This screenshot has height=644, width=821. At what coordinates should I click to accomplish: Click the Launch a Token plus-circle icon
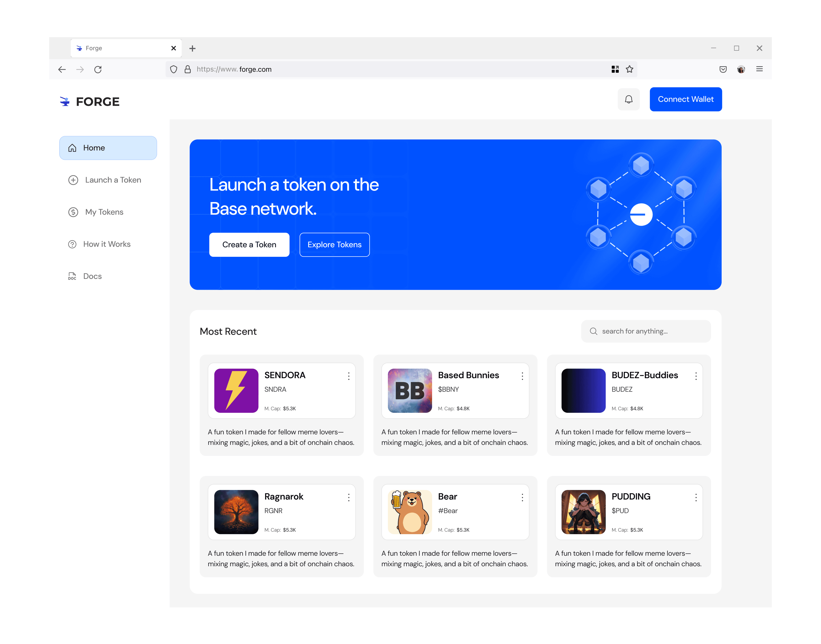click(73, 180)
